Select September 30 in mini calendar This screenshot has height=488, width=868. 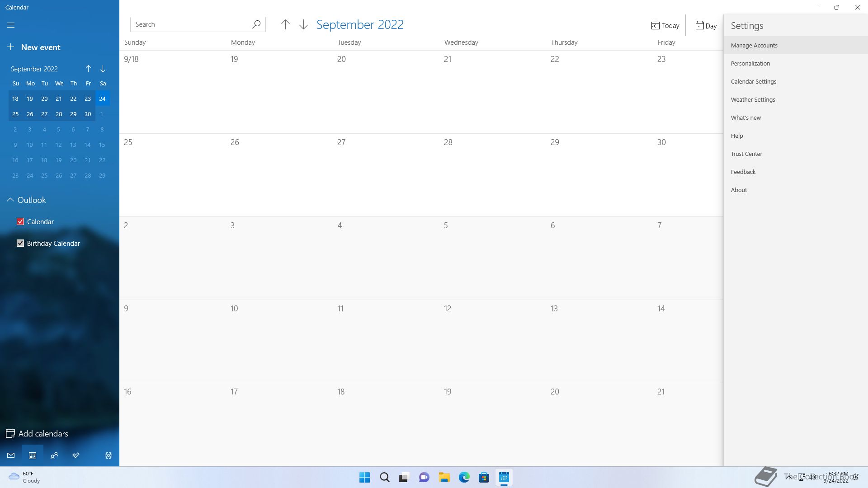[88, 114]
